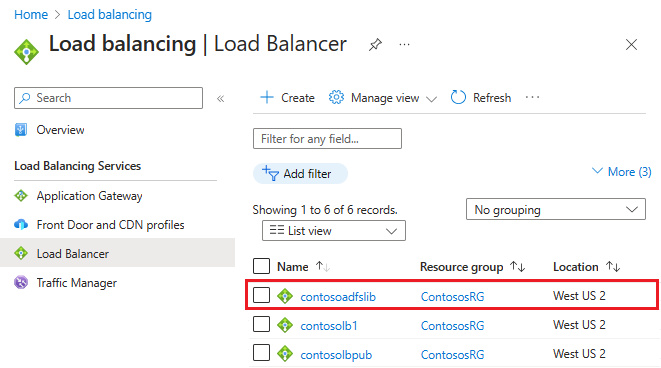Click West US 2 in contosoadfslib row
Screen dimensions: 661x368
579,296
